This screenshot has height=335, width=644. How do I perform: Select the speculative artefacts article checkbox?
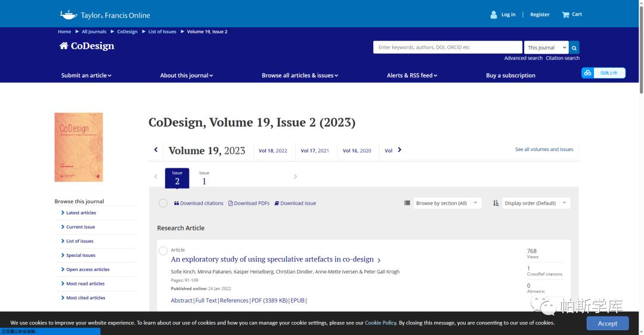point(163,251)
